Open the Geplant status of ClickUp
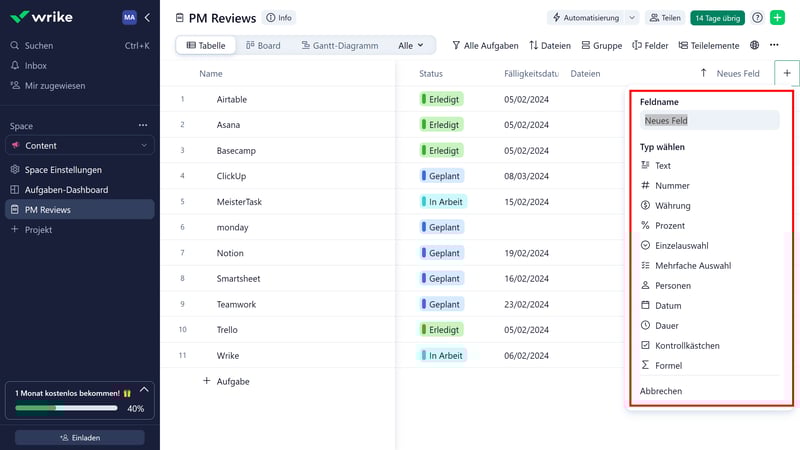 (442, 176)
